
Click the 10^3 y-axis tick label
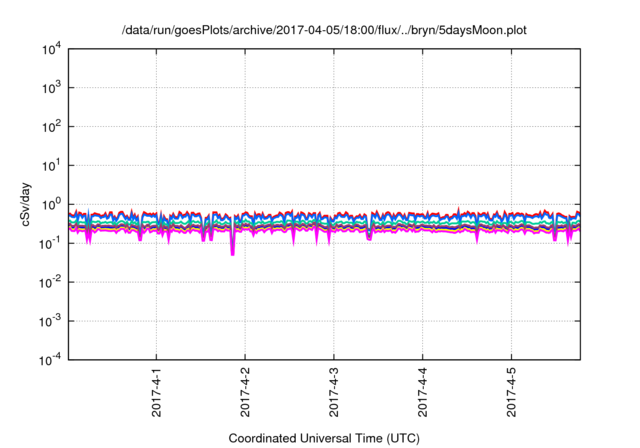coord(52,88)
